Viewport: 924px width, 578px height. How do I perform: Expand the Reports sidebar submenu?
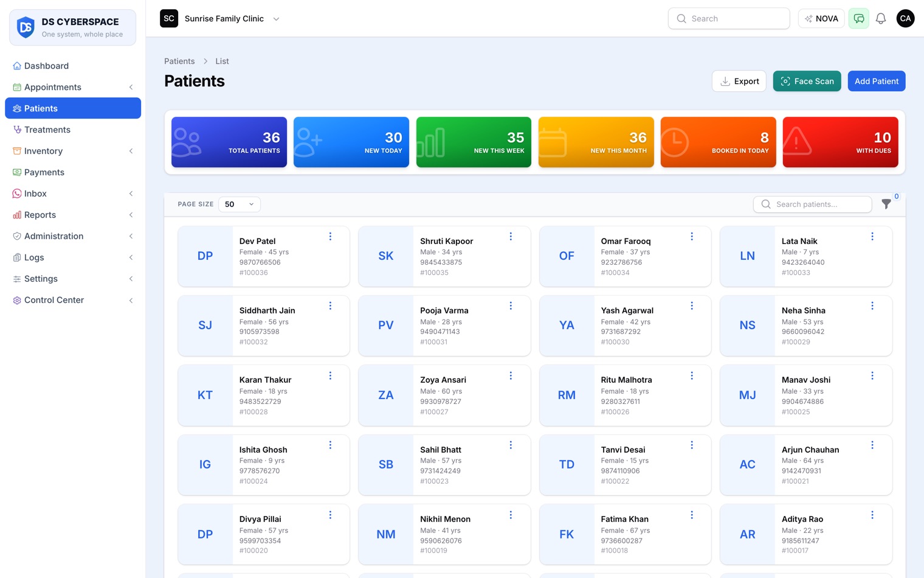131,215
